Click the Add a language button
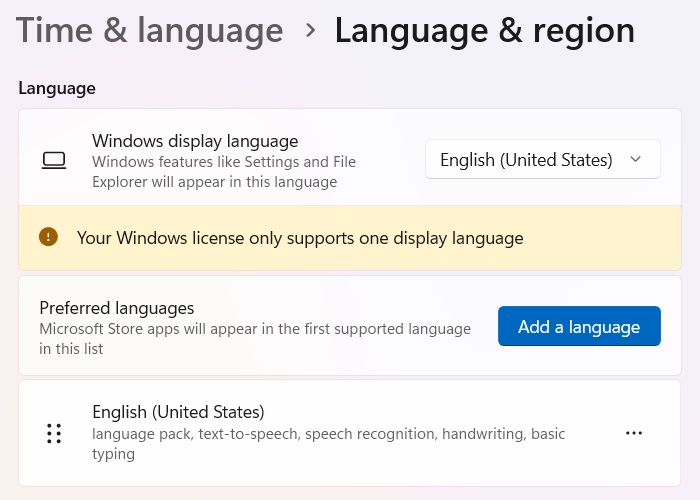The width and height of the screenshot is (700, 500). pyautogui.click(x=579, y=326)
